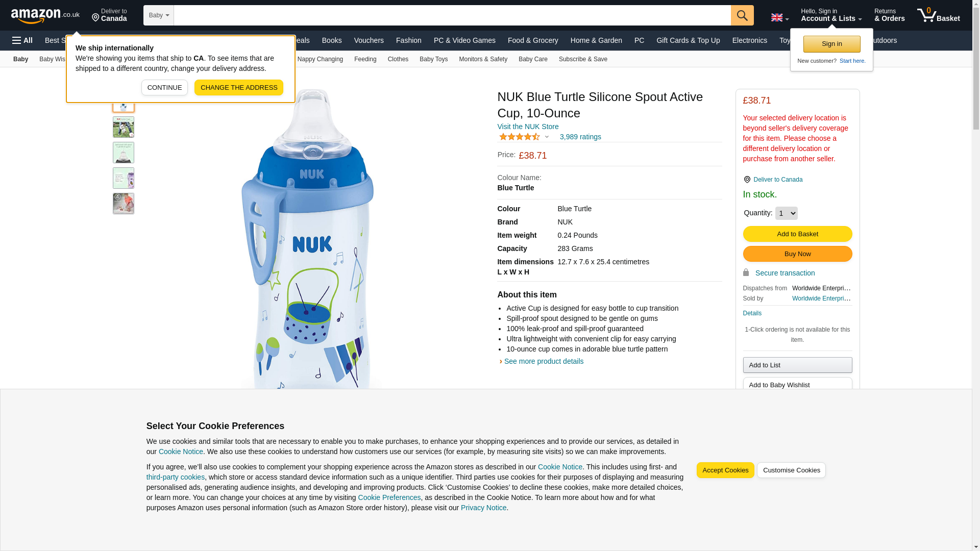Open the Baby search category dropdown

pos(159,15)
